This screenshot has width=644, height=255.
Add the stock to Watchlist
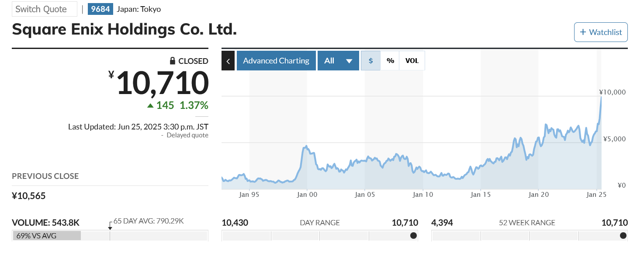601,32
